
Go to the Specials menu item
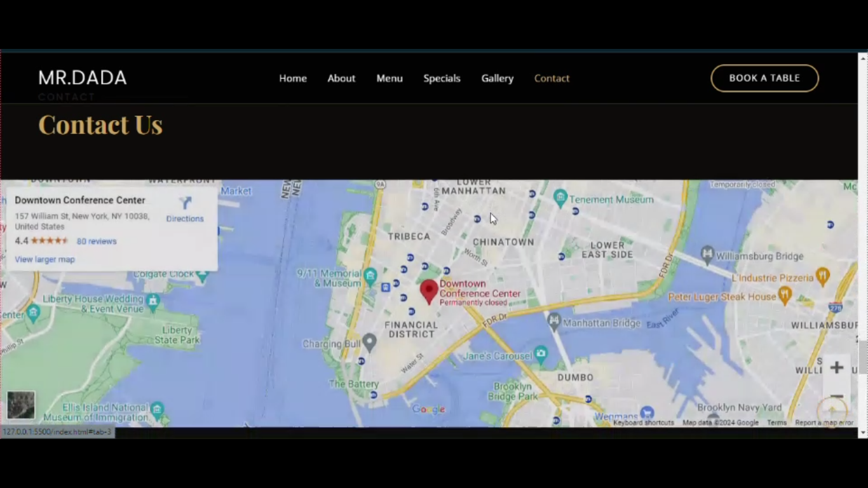coord(442,78)
